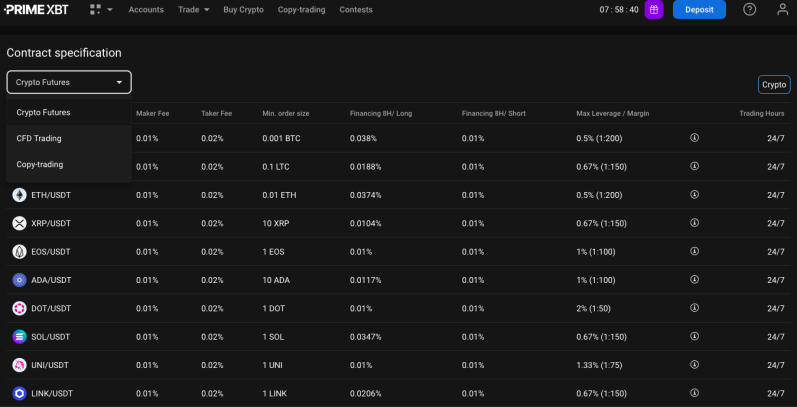Click the Polkadot DOT coin icon
797x407 pixels.
[19, 308]
